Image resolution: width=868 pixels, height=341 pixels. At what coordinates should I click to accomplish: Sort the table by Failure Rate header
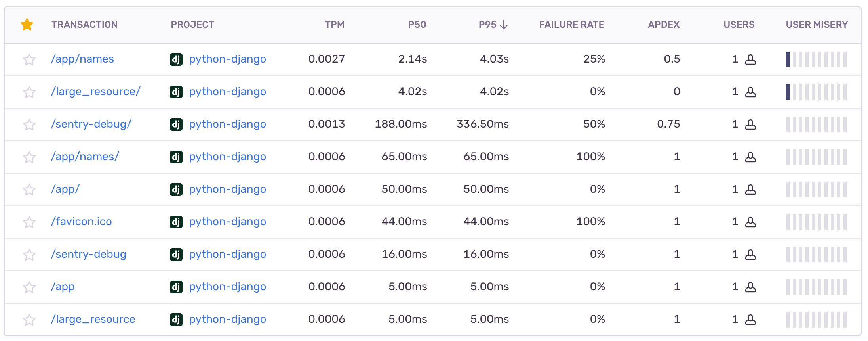571,25
